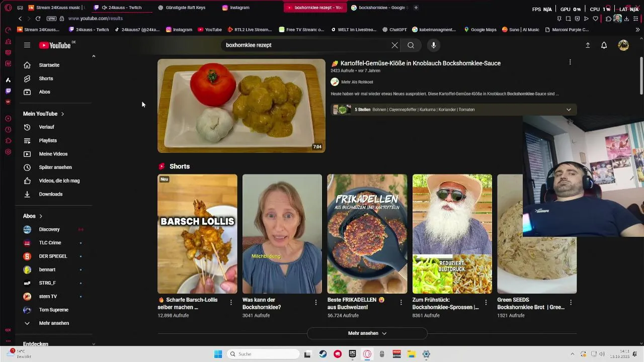
Task: Open Windows Settings gear in taskbar
Action: [x=426, y=354]
